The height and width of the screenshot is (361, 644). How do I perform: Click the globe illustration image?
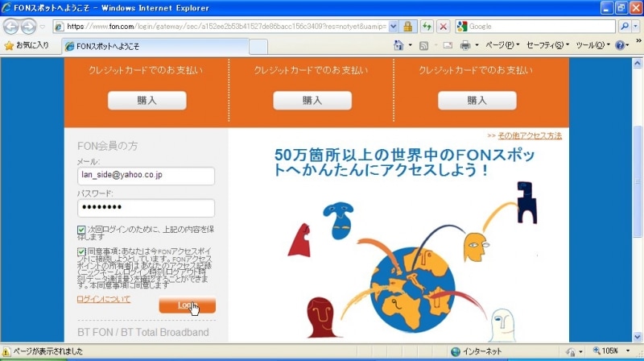tap(413, 290)
